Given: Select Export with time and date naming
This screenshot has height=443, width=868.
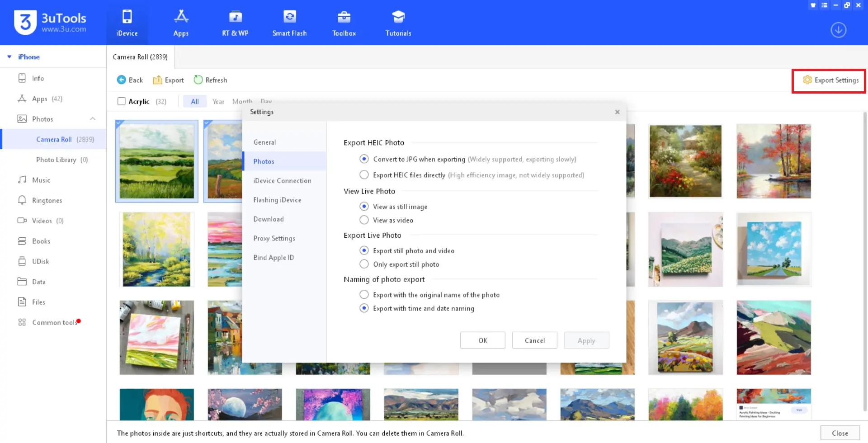Looking at the screenshot, I should point(364,308).
